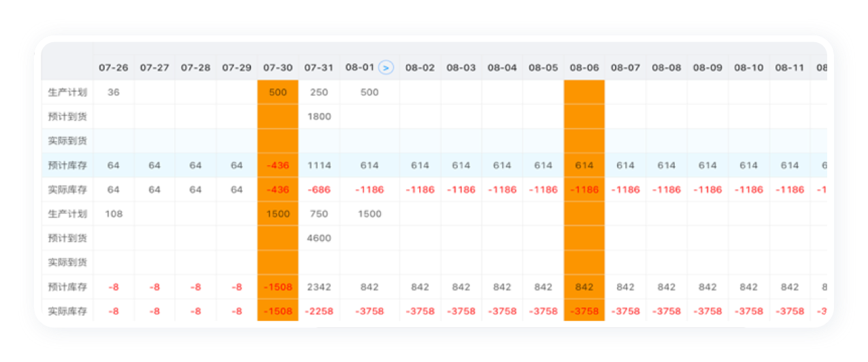Select the 预计库存 label of the row with 842 values

click(x=67, y=287)
